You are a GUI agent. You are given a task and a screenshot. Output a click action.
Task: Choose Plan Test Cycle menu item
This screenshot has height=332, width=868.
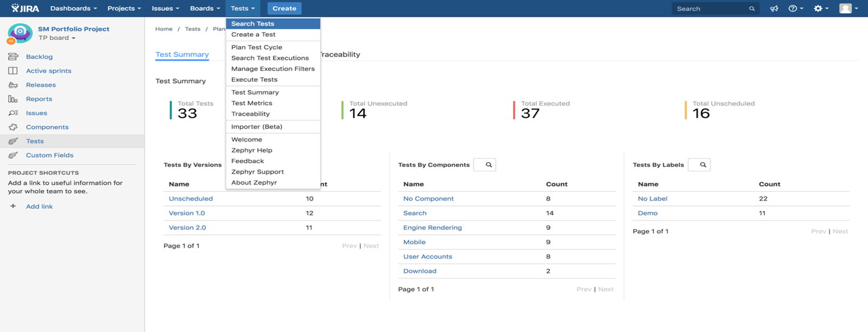pos(257,47)
